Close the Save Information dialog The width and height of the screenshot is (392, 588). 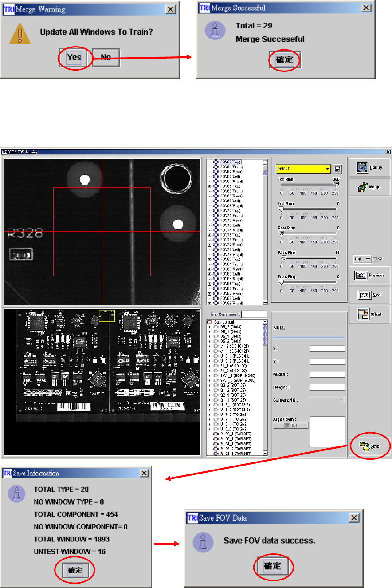coord(144,473)
